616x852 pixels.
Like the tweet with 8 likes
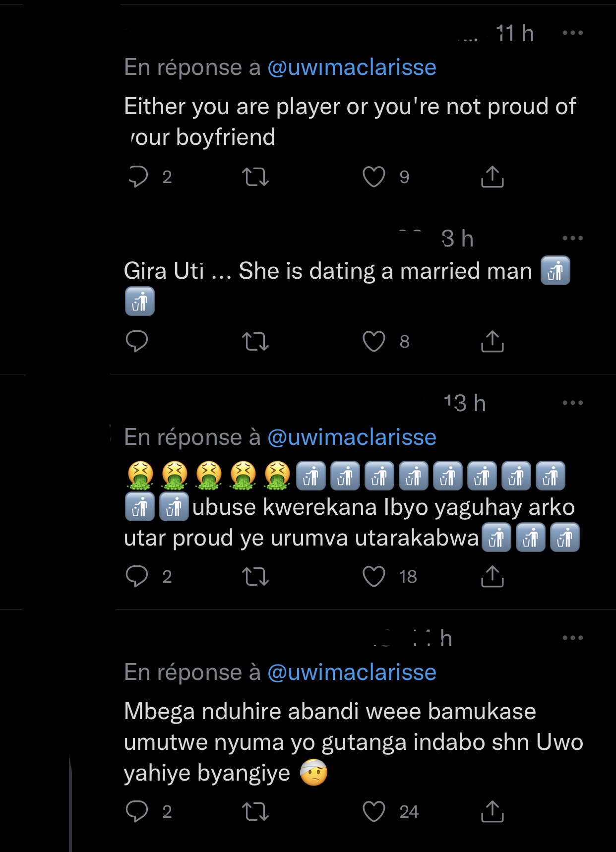point(374,341)
